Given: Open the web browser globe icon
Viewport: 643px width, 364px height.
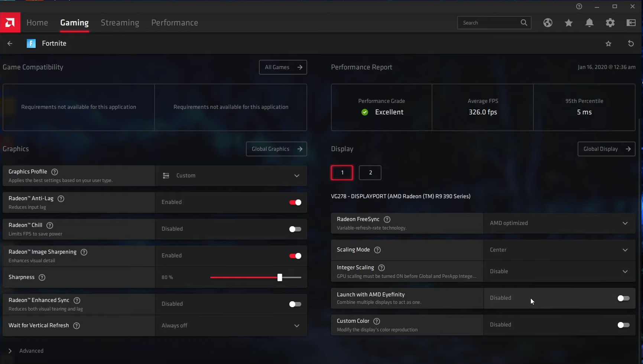Looking at the screenshot, I should coord(548,23).
